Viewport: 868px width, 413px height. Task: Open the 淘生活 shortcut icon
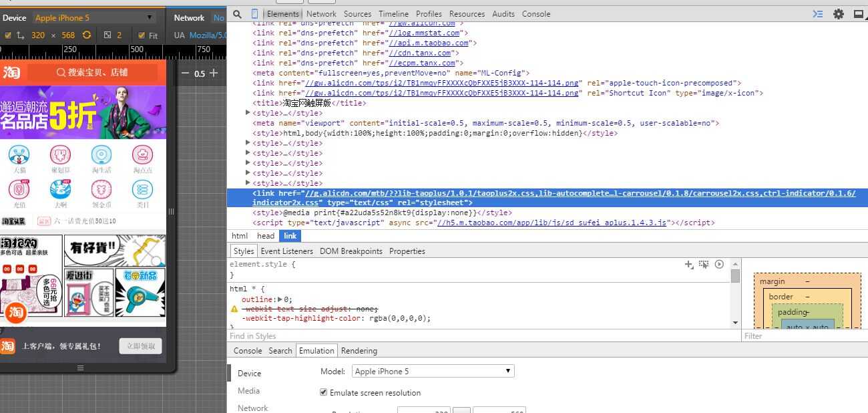101,155
